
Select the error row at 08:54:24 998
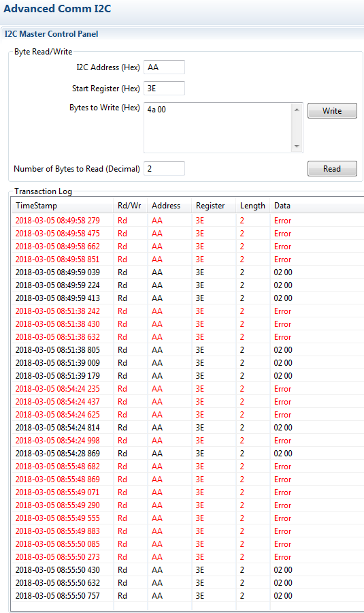188,441
